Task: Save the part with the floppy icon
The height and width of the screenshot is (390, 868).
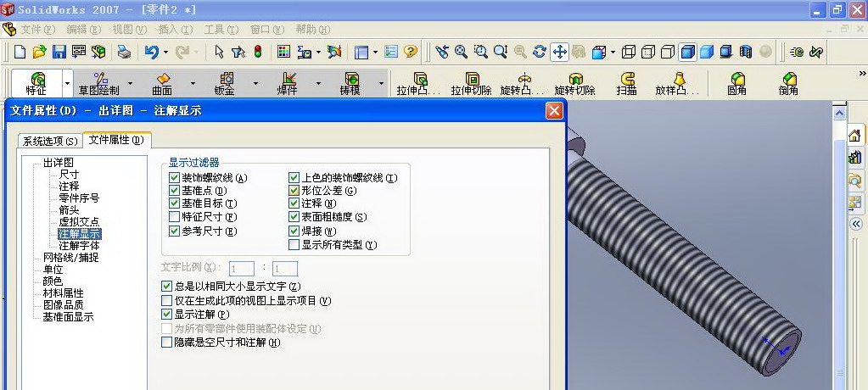Action: (59, 52)
